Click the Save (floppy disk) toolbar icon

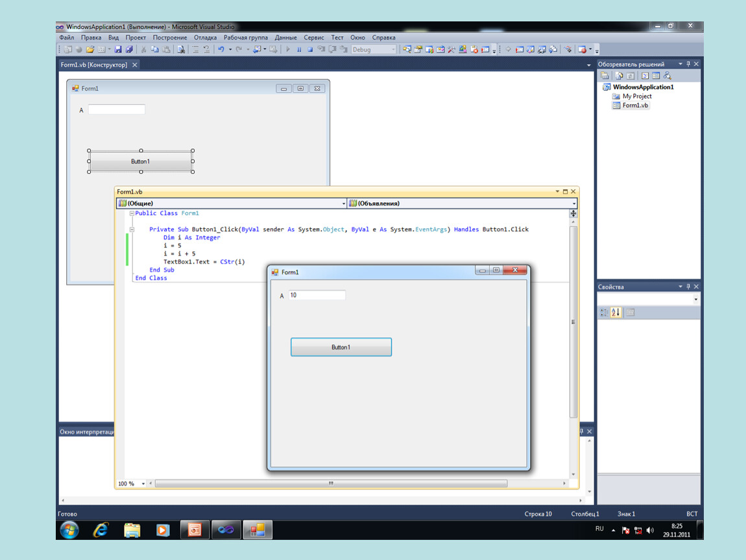(118, 49)
